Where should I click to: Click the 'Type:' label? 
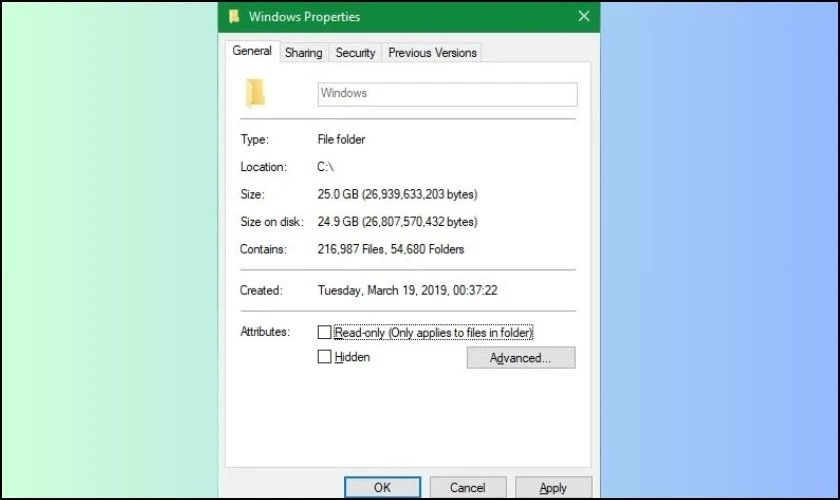(254, 139)
